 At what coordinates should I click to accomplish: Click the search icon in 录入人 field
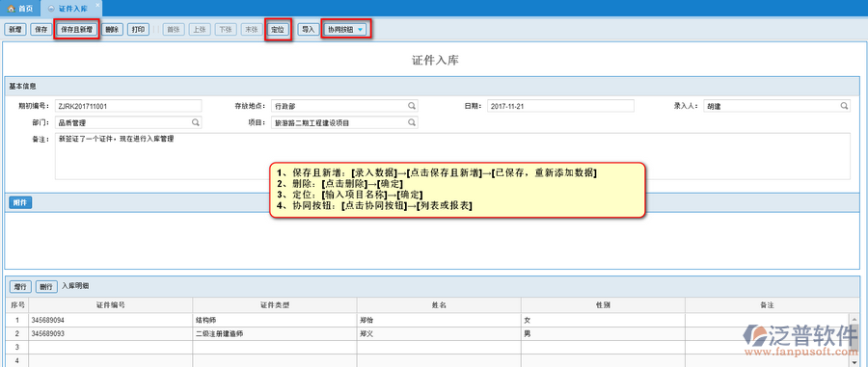click(x=844, y=106)
